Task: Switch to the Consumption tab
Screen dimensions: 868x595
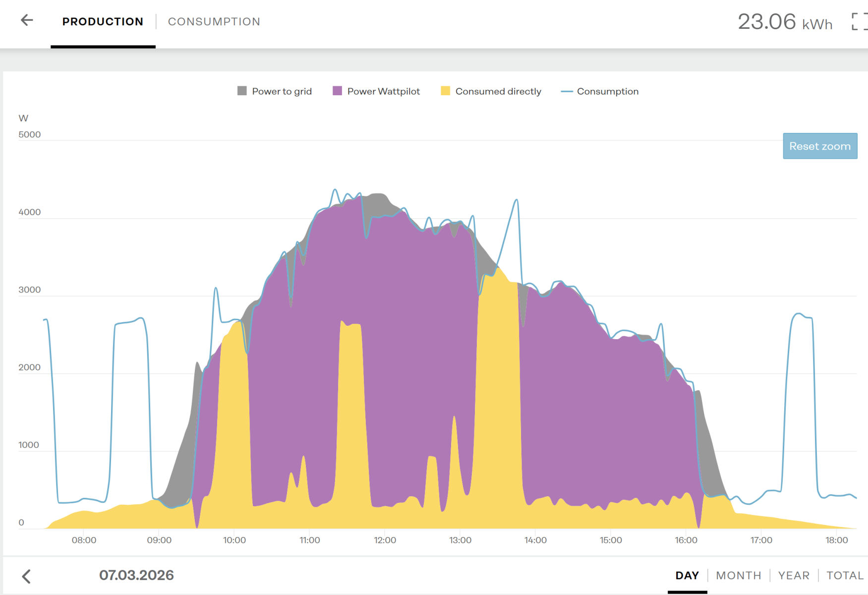Action: click(x=214, y=22)
